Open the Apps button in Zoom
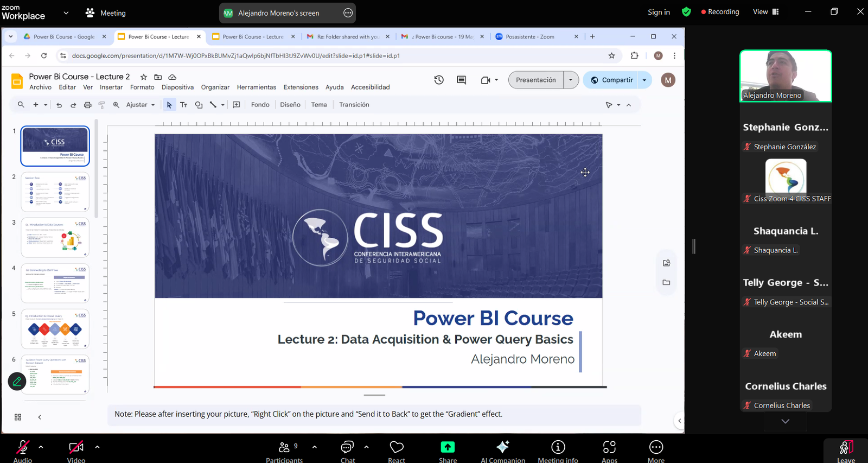The width and height of the screenshot is (868, 463). pos(609,451)
